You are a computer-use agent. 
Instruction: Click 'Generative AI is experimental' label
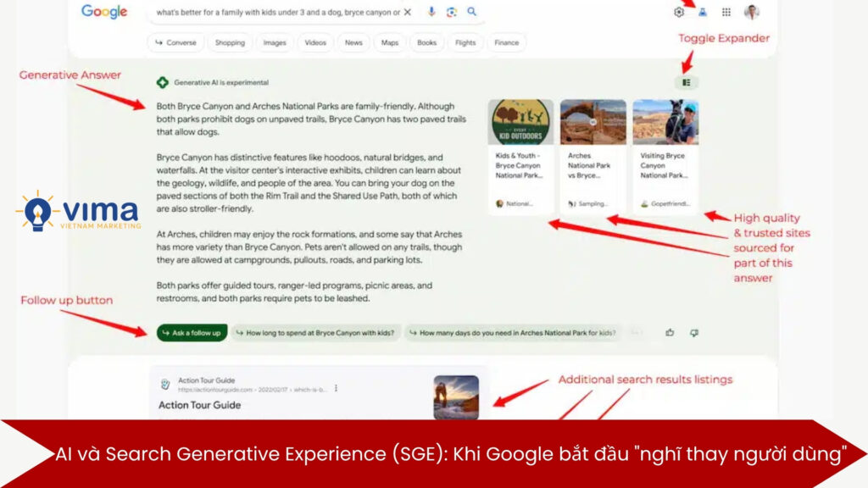221,82
